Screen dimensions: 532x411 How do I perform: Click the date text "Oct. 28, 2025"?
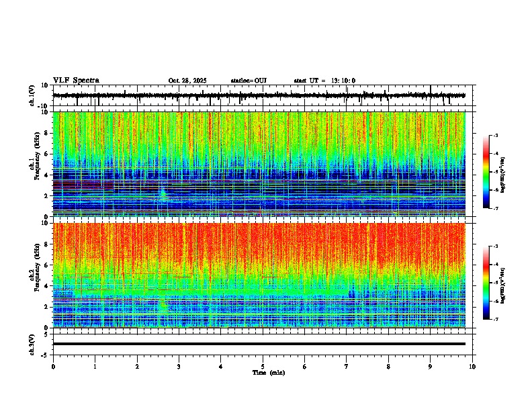pos(187,81)
